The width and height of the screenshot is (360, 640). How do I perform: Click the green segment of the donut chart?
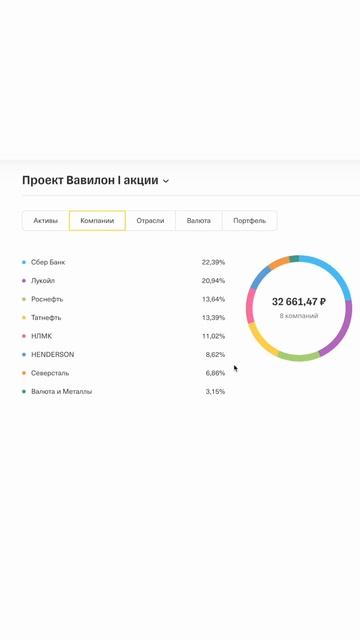point(299,358)
